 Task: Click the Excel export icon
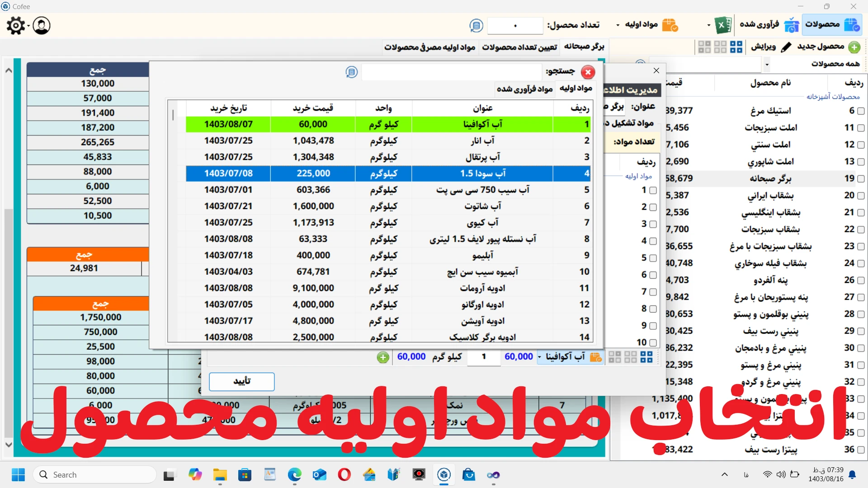pyautogui.click(x=723, y=25)
